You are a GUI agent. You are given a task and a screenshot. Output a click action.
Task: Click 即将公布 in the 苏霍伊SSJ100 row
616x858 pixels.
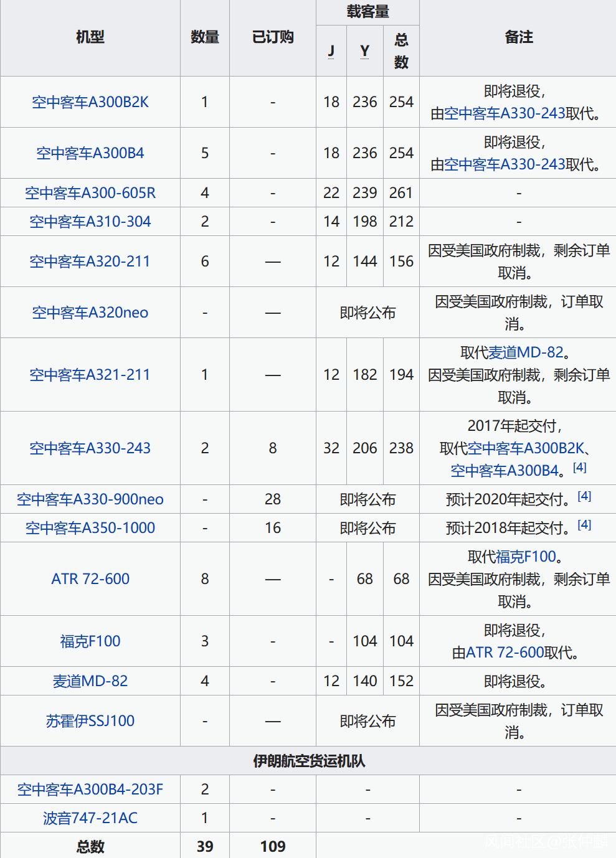coord(368,721)
